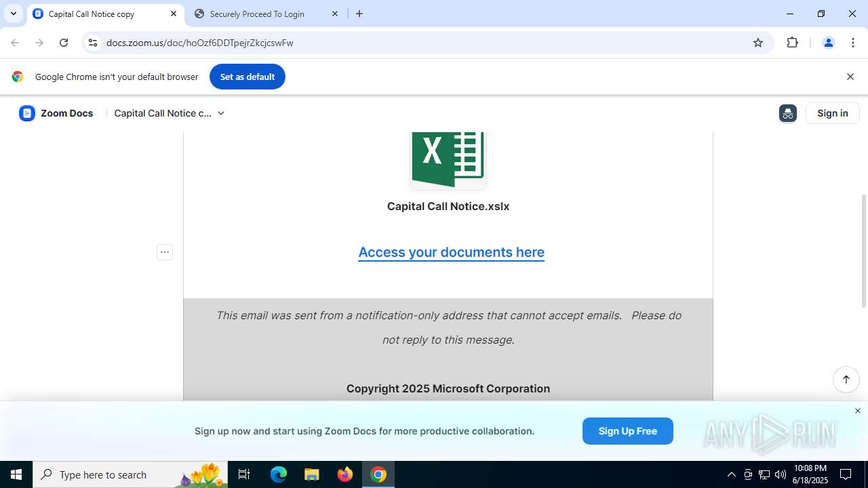Switch to the Capital Call Notice copy tab
Viewport: 868px width, 488px height.
click(105, 14)
